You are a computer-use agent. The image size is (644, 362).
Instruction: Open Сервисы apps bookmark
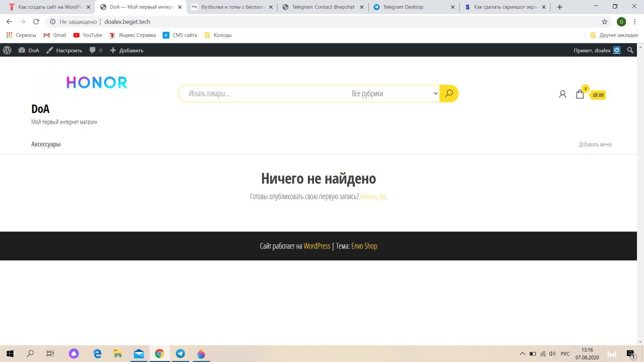tap(21, 35)
